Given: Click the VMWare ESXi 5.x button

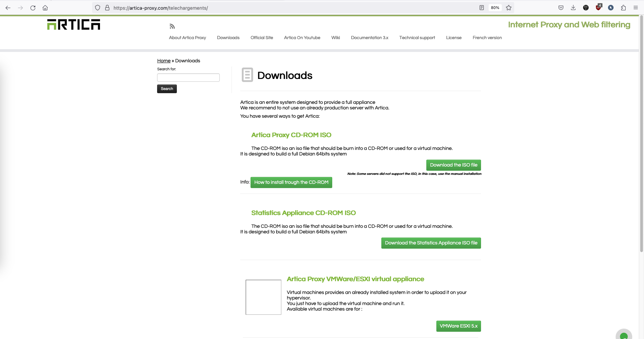Looking at the screenshot, I should coord(458,326).
